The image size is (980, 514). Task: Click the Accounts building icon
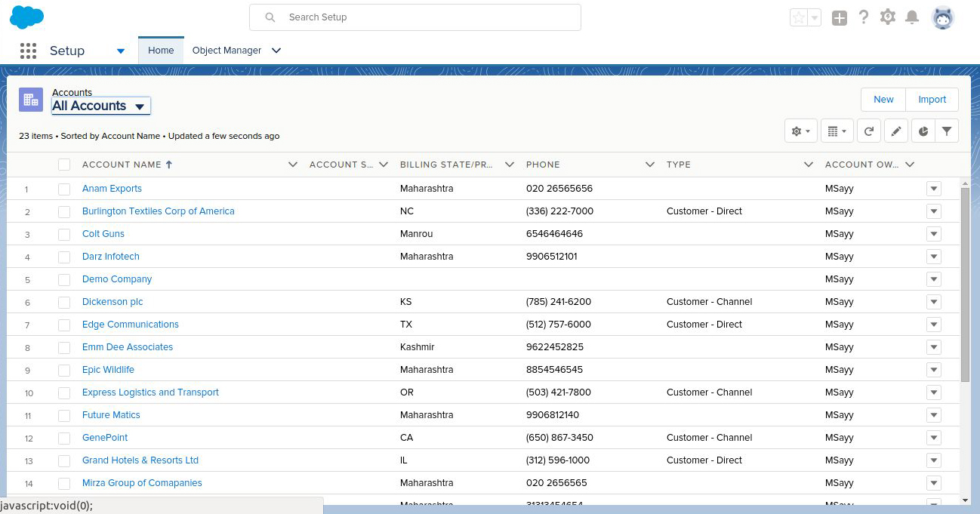[31, 99]
